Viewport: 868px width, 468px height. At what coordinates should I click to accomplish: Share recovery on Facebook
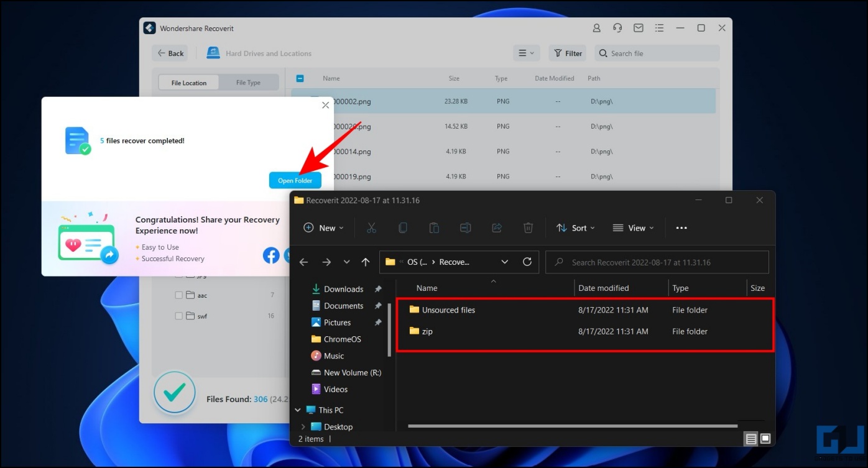point(271,255)
